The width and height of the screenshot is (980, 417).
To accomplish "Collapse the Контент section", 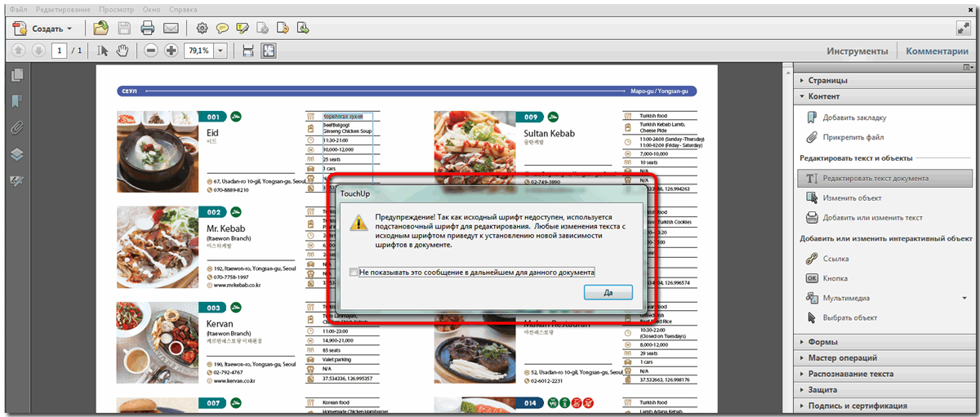I will click(x=823, y=96).
